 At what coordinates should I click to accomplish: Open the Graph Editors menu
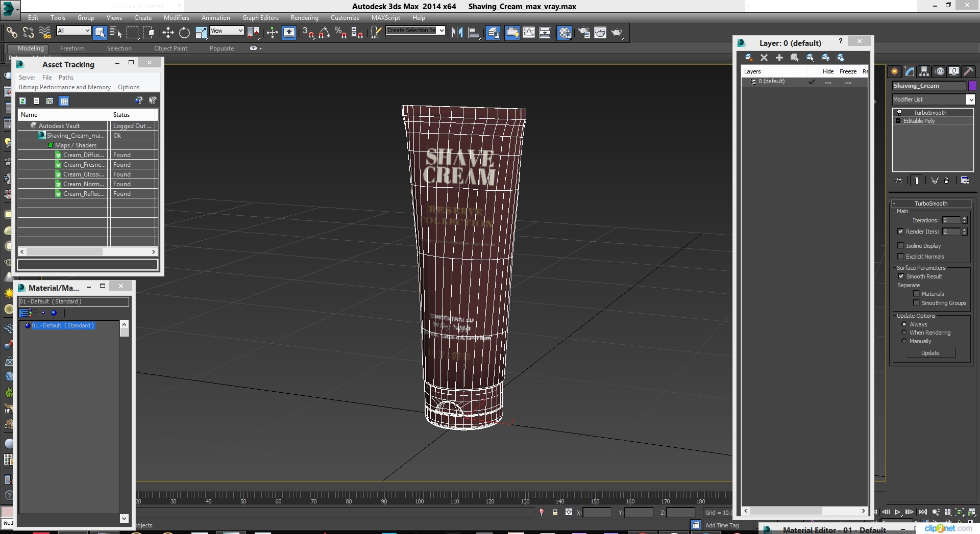(260, 18)
